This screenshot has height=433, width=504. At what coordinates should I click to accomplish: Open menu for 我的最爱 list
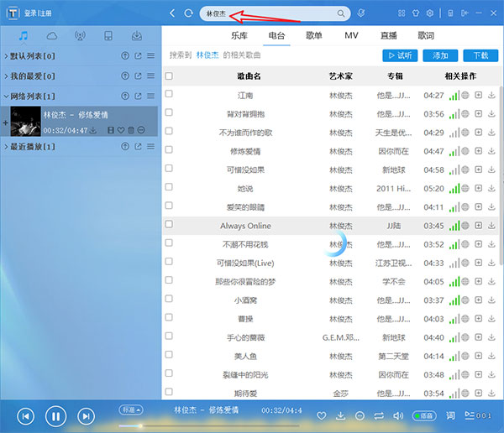point(150,76)
